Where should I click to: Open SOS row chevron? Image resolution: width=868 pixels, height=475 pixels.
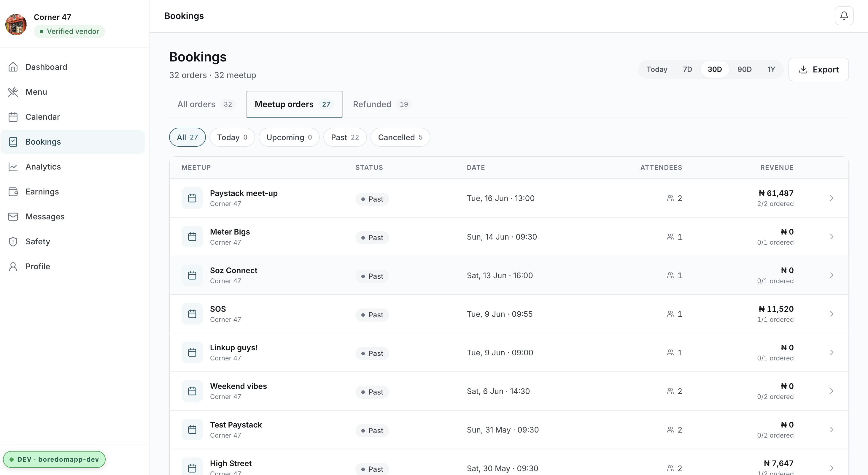831,314
